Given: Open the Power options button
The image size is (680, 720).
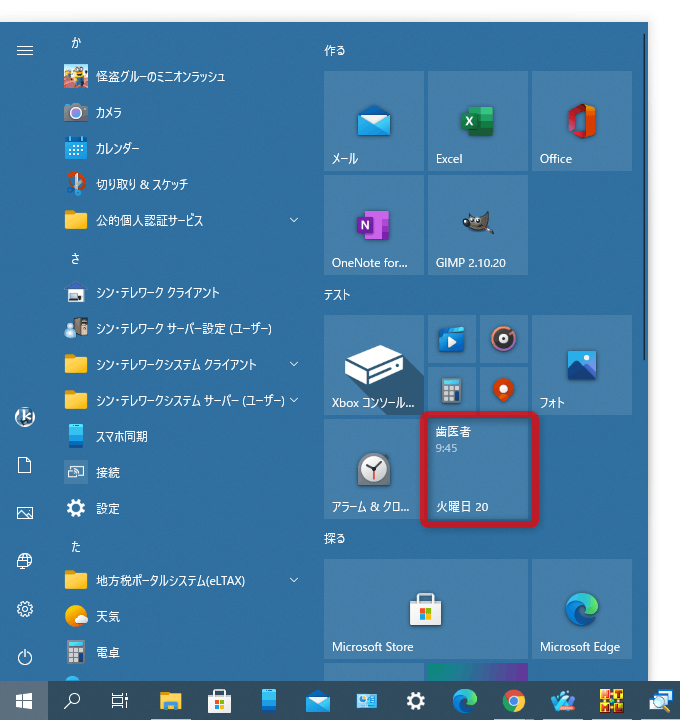Looking at the screenshot, I should click(x=25, y=657).
